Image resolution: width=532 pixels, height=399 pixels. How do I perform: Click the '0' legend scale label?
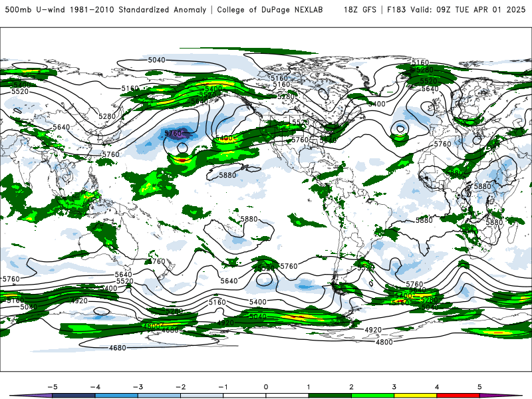tap(266, 387)
